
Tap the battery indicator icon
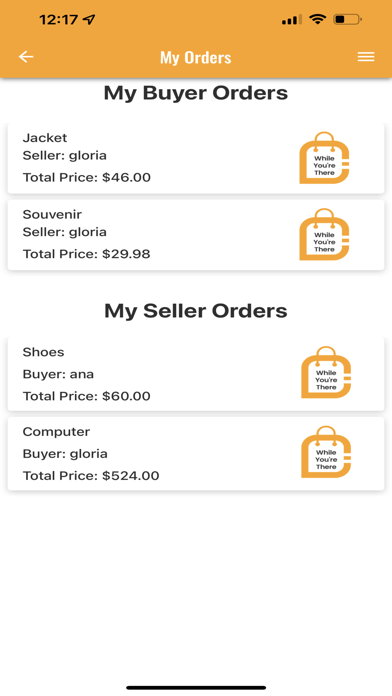pos(348,20)
